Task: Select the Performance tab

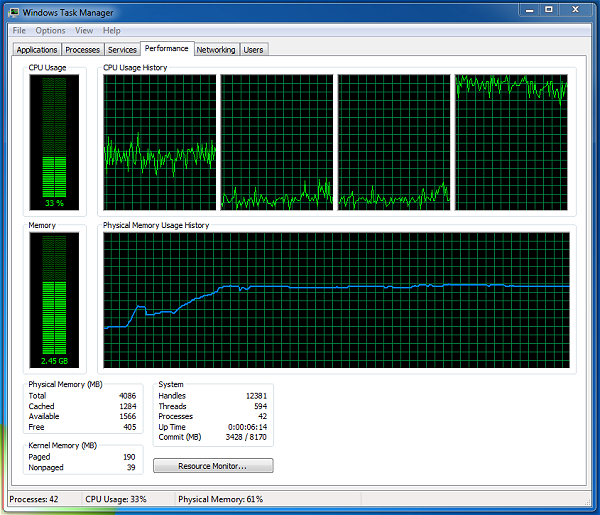Action: 166,48
